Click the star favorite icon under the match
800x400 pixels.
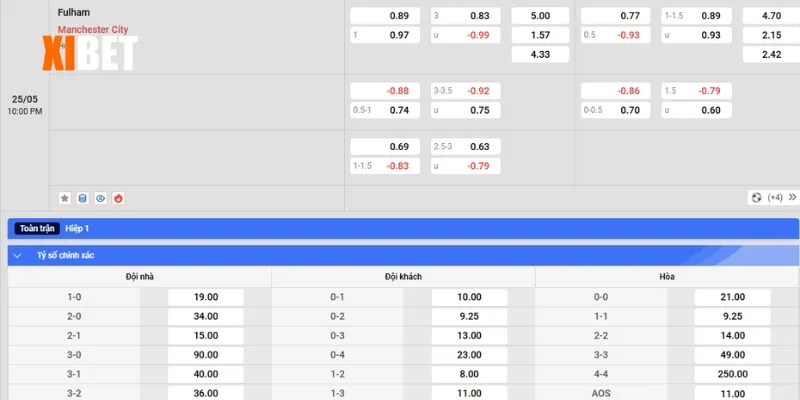coord(65,198)
